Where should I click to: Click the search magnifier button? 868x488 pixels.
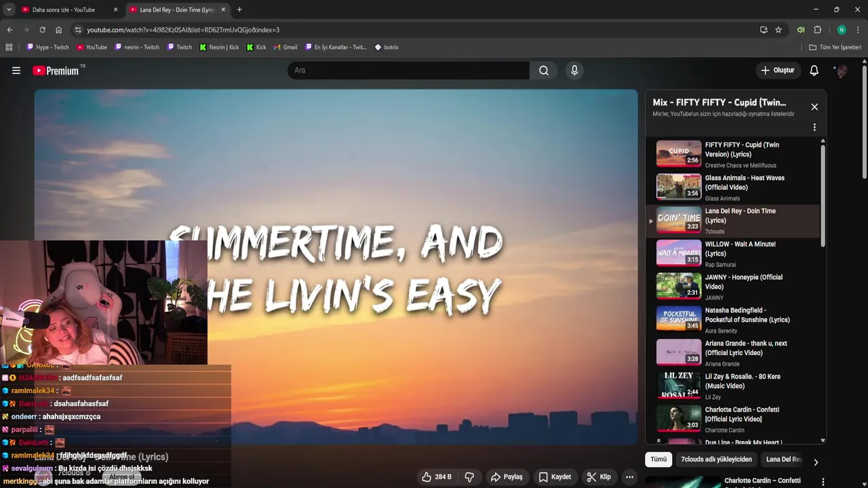pyautogui.click(x=544, y=70)
